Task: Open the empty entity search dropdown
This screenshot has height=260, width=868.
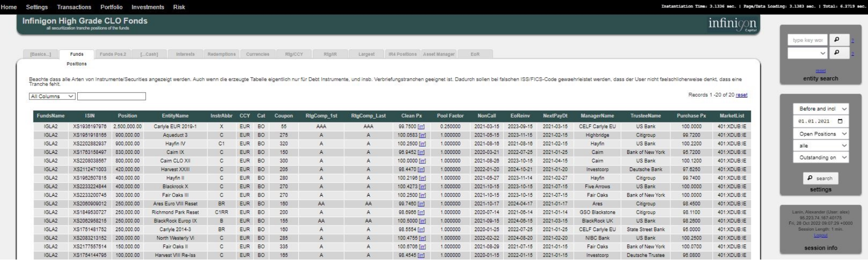Action: (x=807, y=53)
